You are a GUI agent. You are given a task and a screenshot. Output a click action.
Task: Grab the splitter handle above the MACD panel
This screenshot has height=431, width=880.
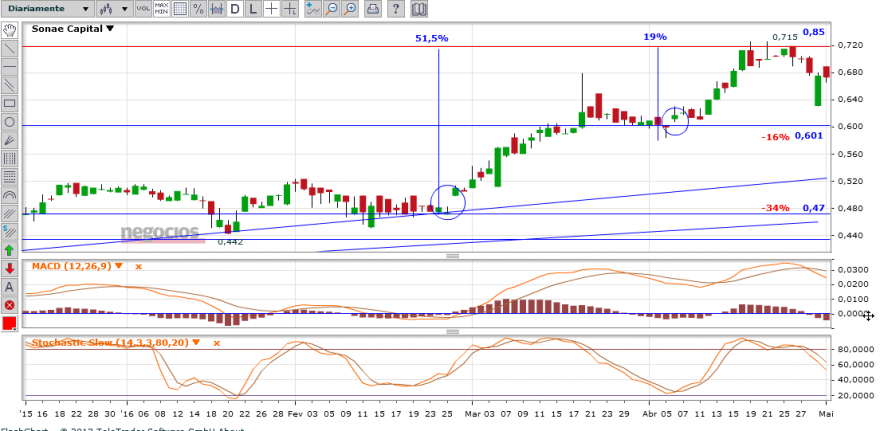pos(453,255)
